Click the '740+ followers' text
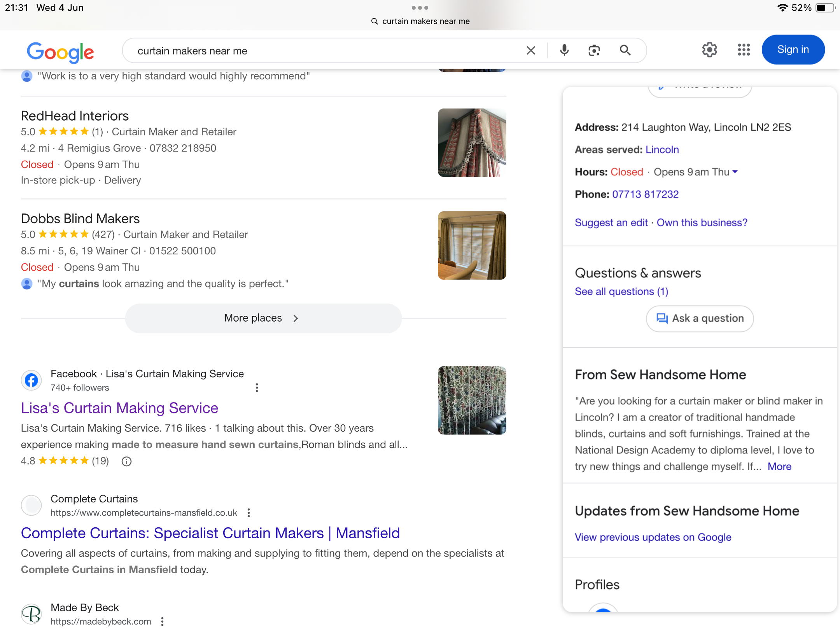Screen dimensions: 840x630 (80, 388)
